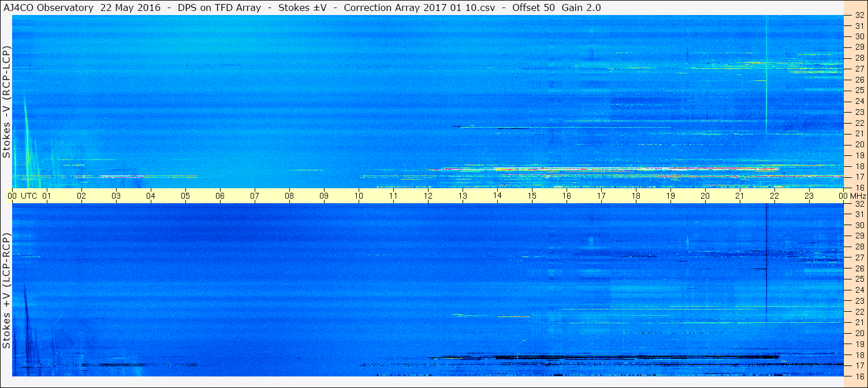
Task: Select the 09 hour tick on time axis
Action: 324,196
